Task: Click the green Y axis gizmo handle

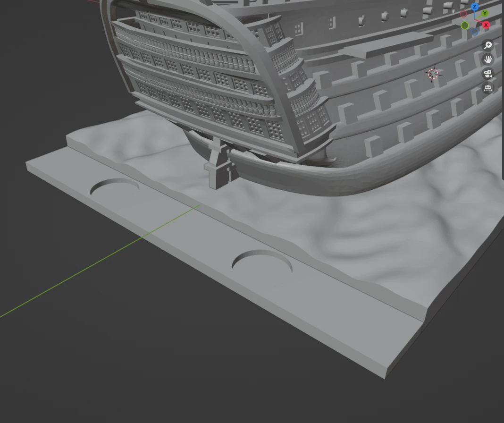Action: [485, 13]
